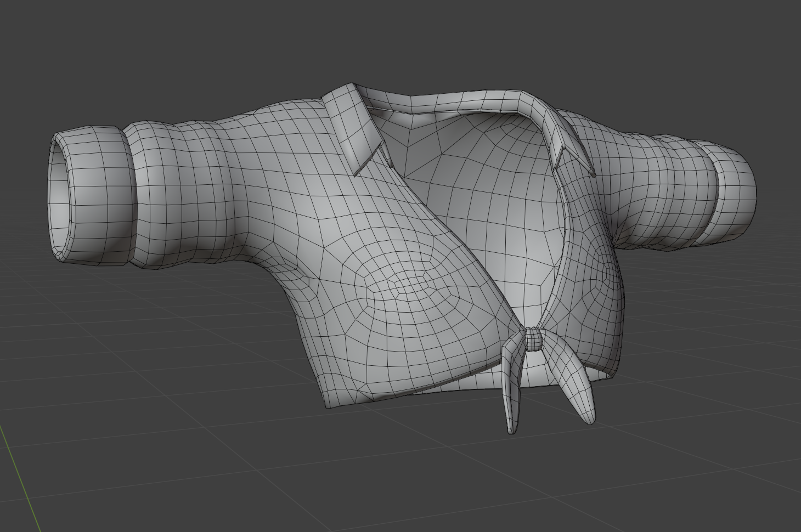Image resolution: width=801 pixels, height=532 pixels.
Task: Select the knot at the shirt's front tie
Action: point(534,338)
